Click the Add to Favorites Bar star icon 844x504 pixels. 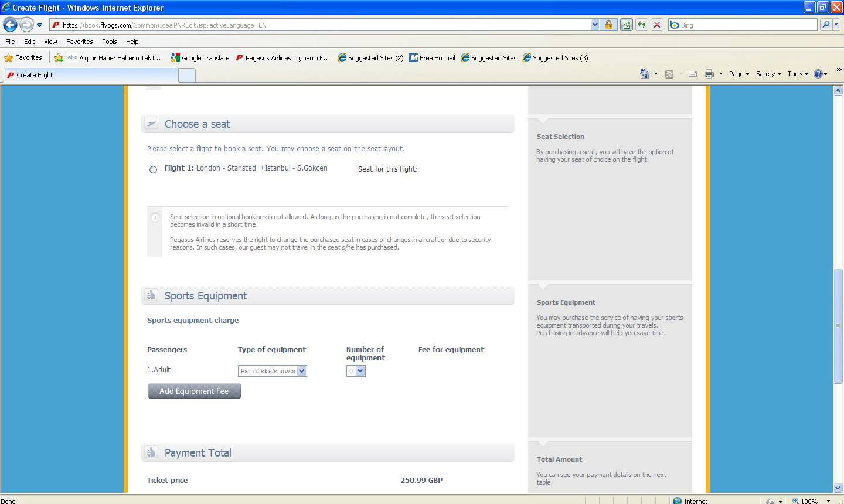pos(59,57)
